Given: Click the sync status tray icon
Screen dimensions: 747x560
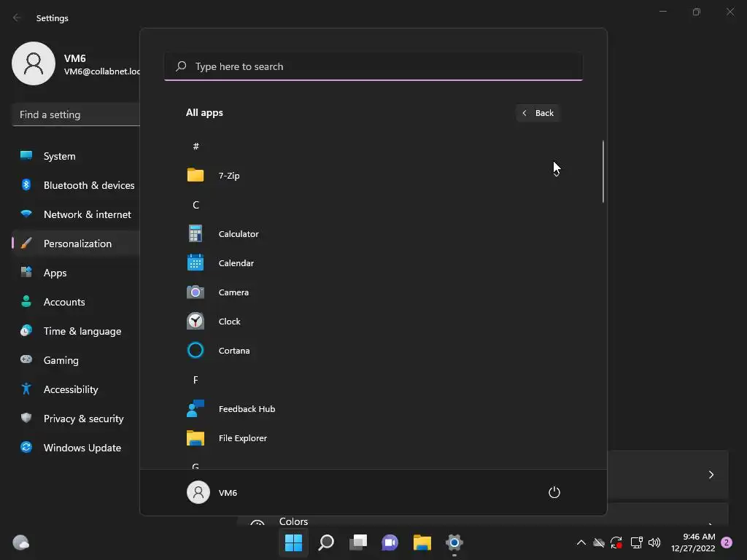Looking at the screenshot, I should tap(616, 542).
